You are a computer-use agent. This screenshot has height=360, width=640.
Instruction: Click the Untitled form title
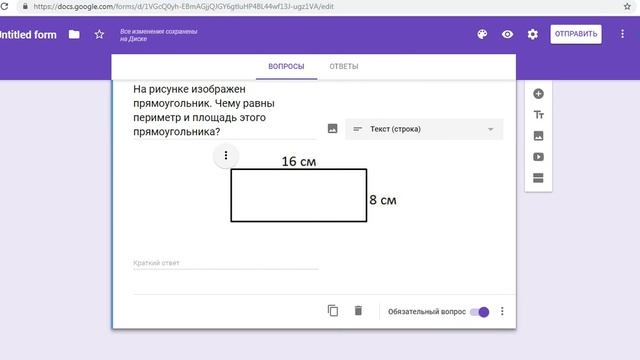(x=28, y=35)
